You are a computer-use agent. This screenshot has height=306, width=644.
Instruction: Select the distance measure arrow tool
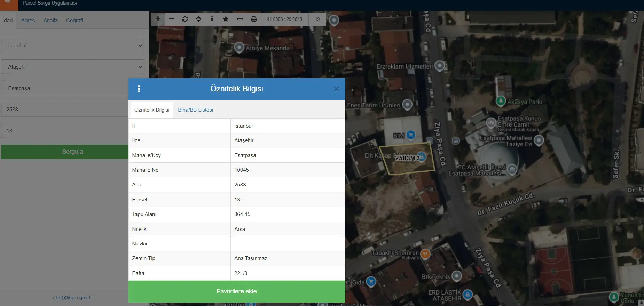[x=240, y=19]
